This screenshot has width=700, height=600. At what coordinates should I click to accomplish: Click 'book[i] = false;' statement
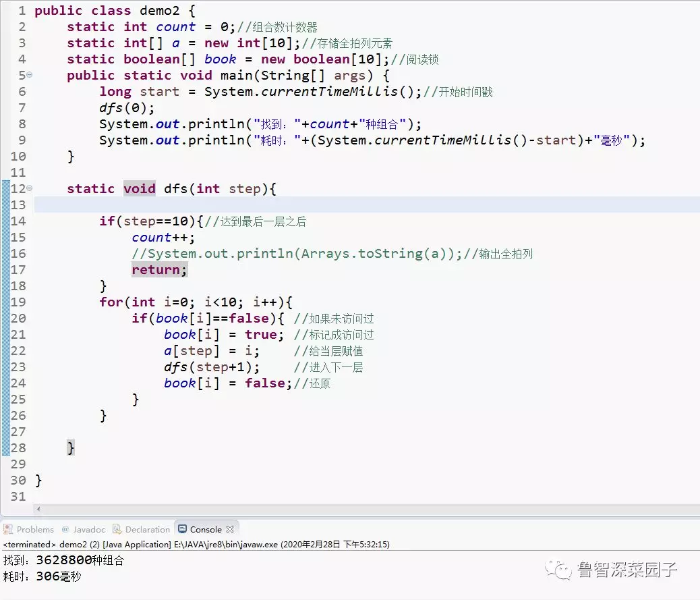pos(228,383)
